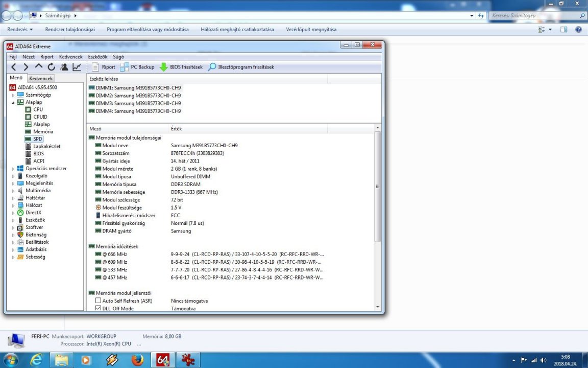The image size is (588, 368).
Task: Open the Fájl menu
Action: 13,57
